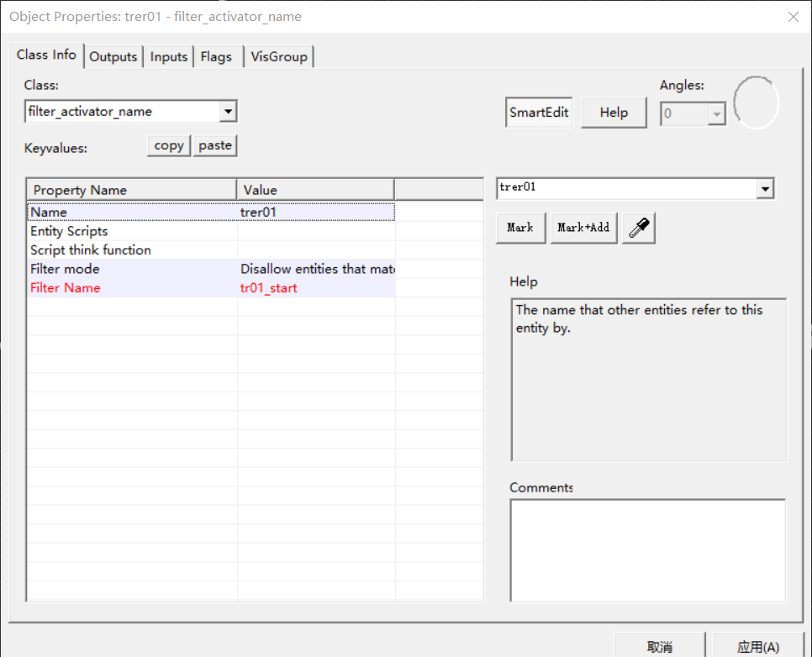
Task: Open the VisGroup tab
Action: [x=279, y=57]
